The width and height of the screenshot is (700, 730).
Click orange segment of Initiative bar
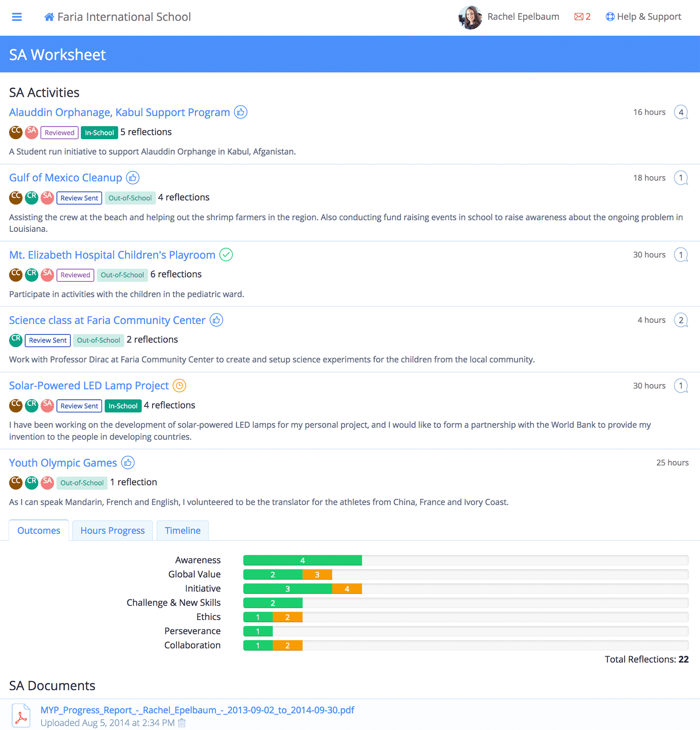(347, 589)
